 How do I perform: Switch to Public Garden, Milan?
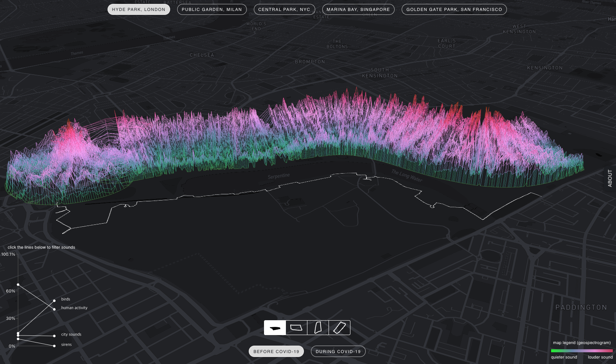pyautogui.click(x=212, y=9)
